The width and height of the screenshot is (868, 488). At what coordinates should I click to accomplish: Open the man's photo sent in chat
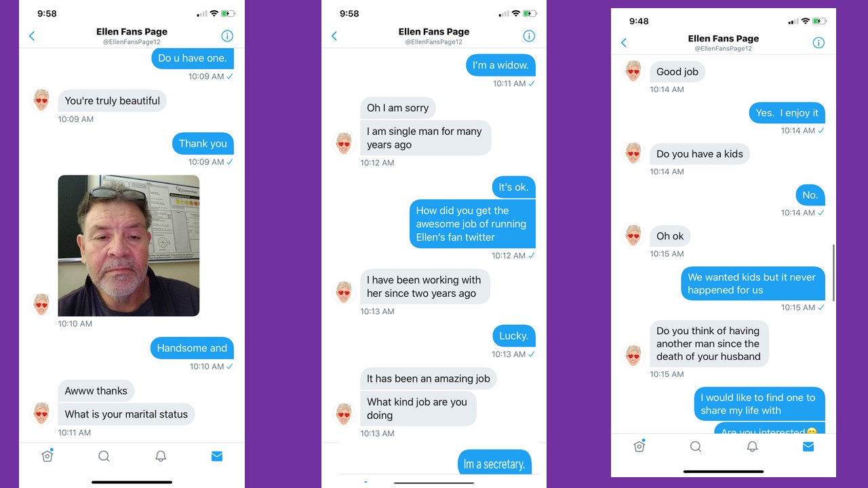(x=129, y=245)
